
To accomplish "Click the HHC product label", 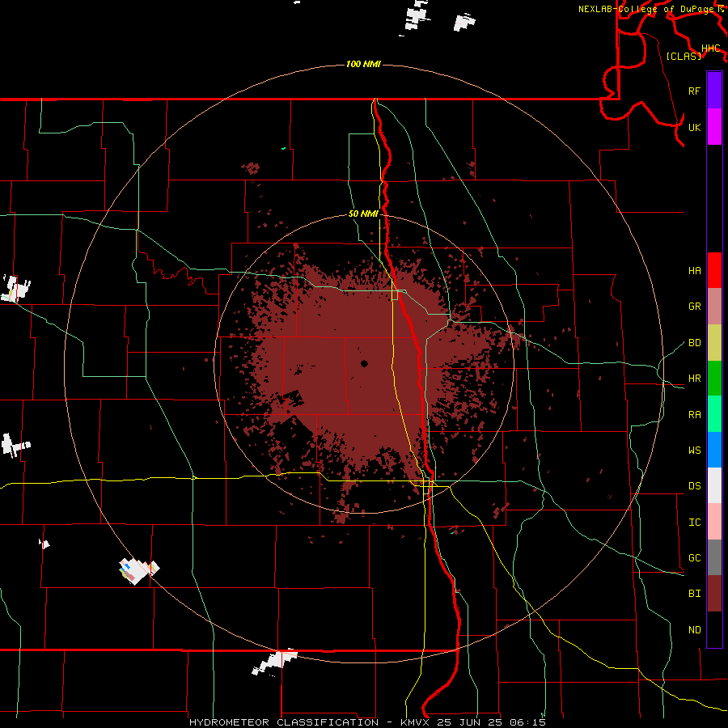I will tap(711, 49).
